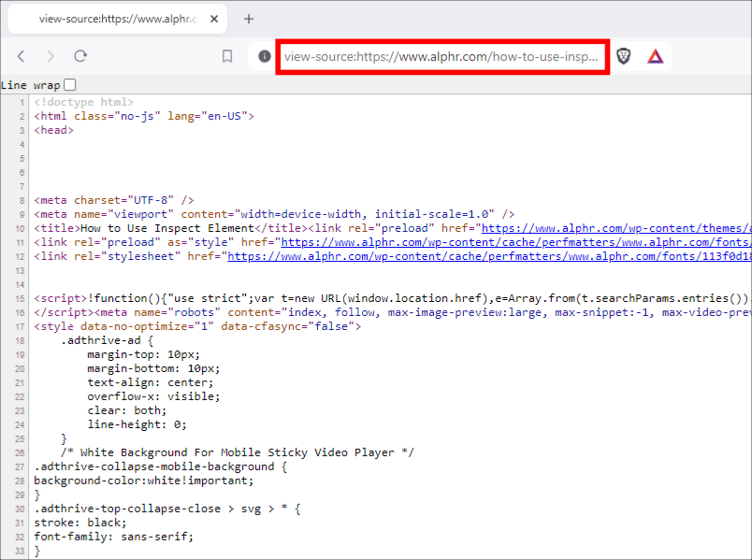The height and width of the screenshot is (560, 752).
Task: Click the '<head>' tag on line 3
Action: click(x=53, y=130)
